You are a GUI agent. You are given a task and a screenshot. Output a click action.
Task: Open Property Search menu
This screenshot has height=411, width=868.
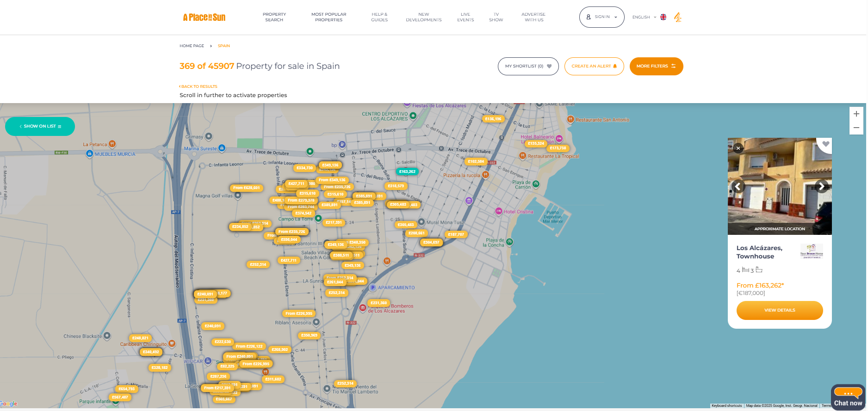click(274, 17)
